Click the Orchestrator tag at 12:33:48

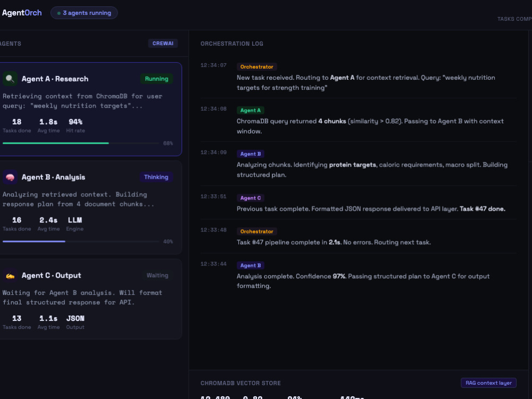pyautogui.click(x=257, y=231)
